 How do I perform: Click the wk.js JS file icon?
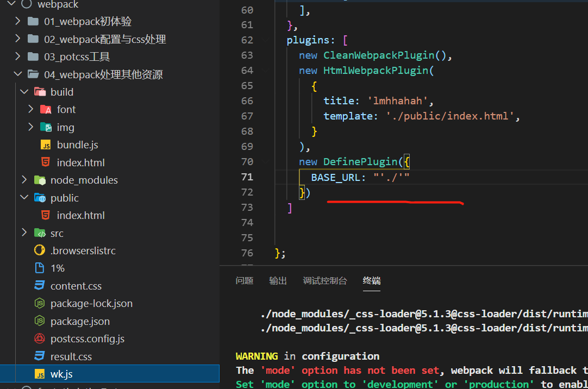(x=40, y=374)
